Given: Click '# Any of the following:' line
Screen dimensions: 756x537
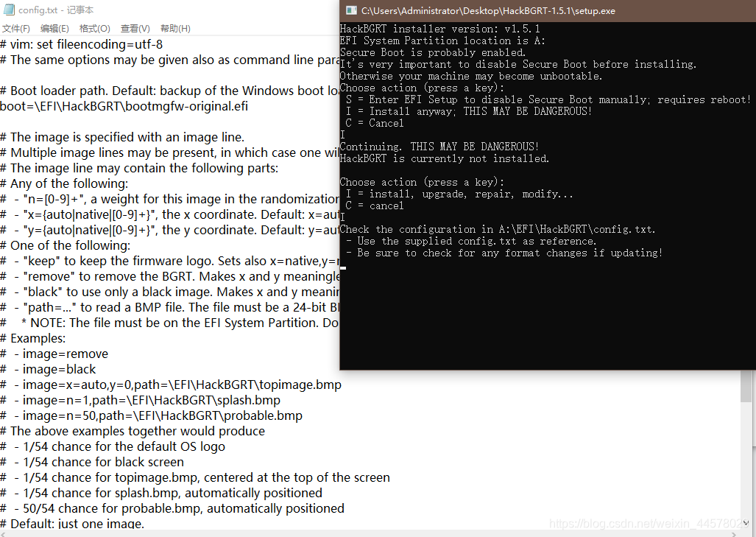Looking at the screenshot, I should (64, 183).
